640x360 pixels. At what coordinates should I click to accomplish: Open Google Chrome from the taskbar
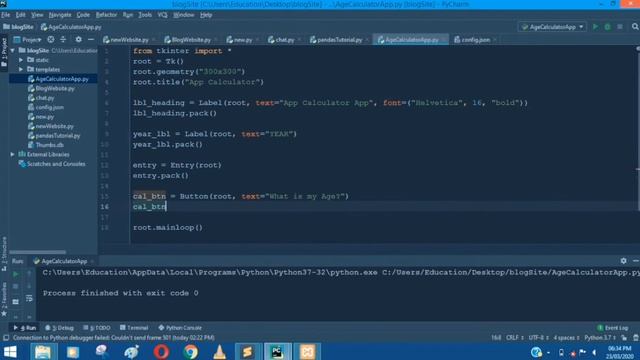point(191,352)
